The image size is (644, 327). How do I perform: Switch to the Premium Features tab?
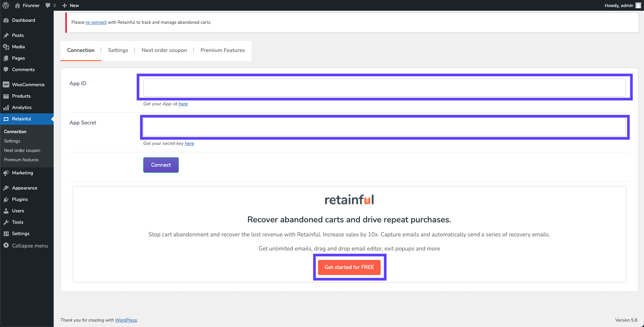223,50
